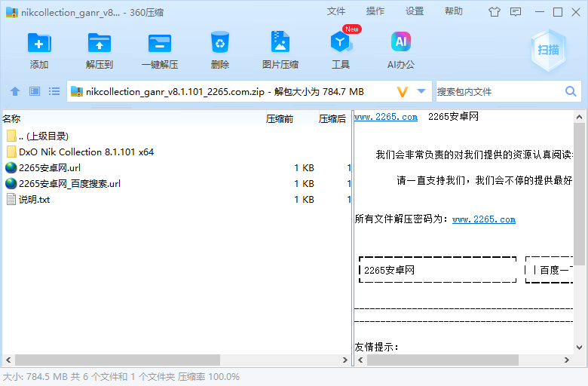Close the 360压缩 window

coord(576,12)
